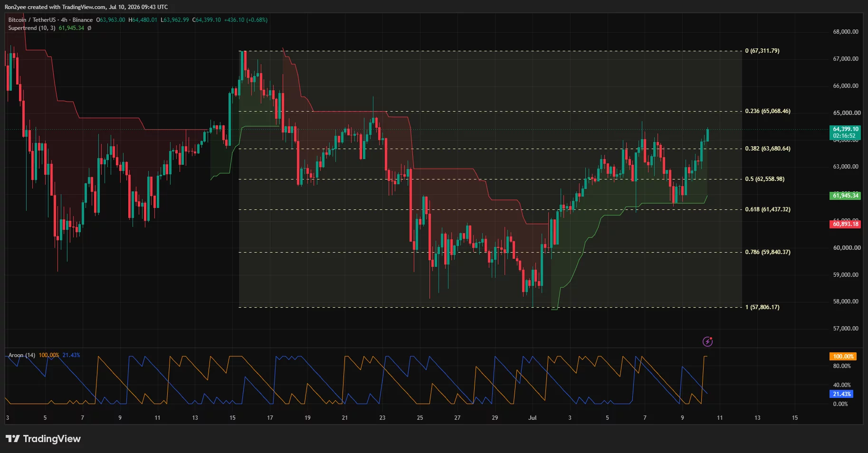Click the date 15 label left of 17

(232, 418)
